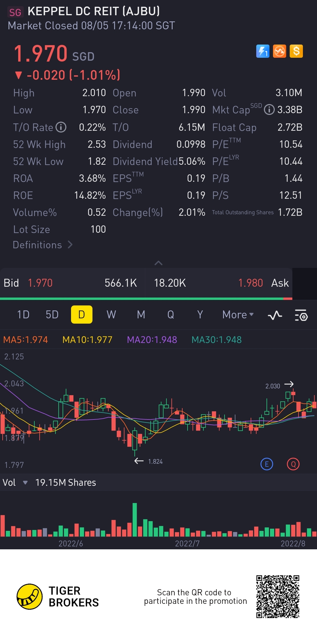This screenshot has height=644, width=317.
Task: Tap the promotion QR code
Action: click(x=278, y=597)
